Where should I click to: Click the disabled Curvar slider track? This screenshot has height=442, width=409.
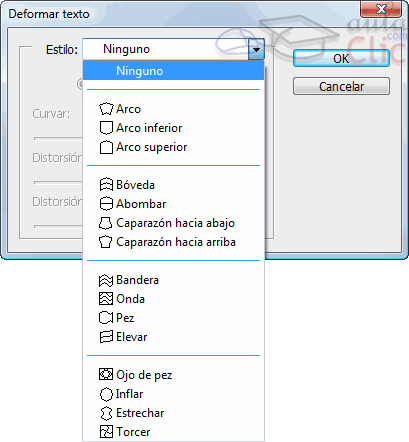point(58,138)
